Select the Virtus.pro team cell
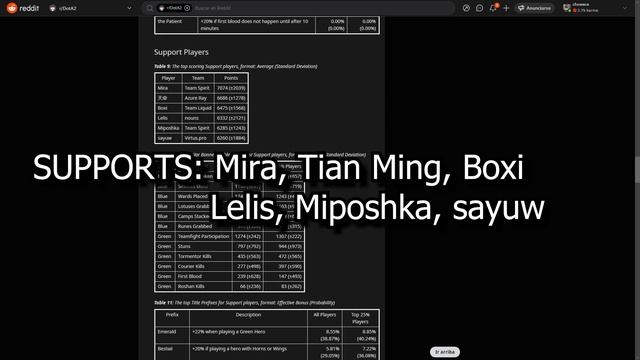The width and height of the screenshot is (640, 360). (198, 138)
